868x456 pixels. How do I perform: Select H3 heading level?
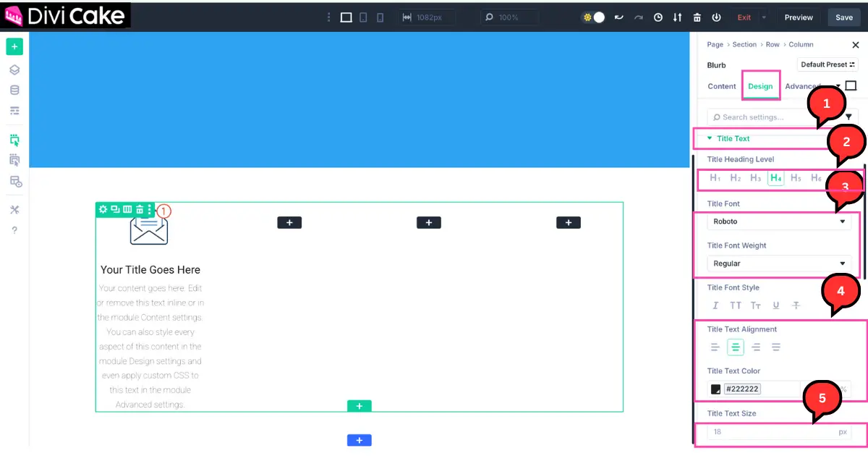tap(755, 178)
